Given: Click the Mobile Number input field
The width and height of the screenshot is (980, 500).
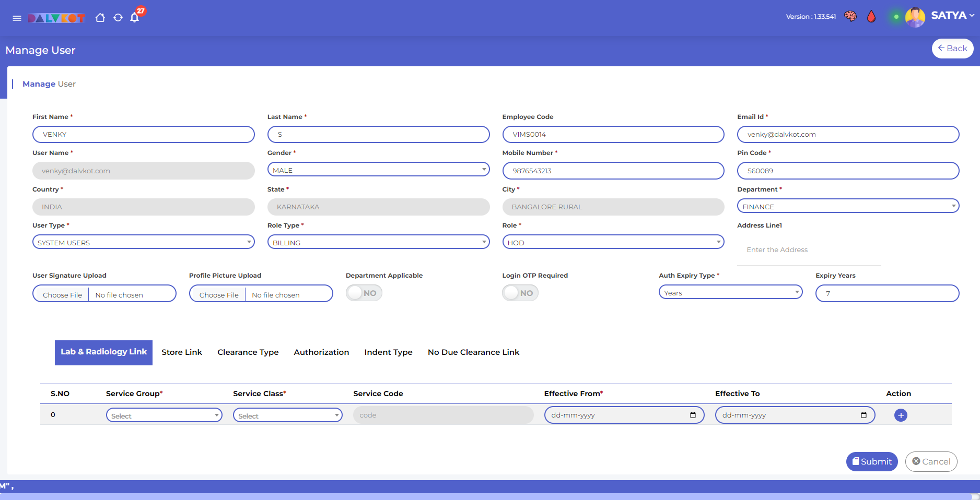Looking at the screenshot, I should coord(613,171).
